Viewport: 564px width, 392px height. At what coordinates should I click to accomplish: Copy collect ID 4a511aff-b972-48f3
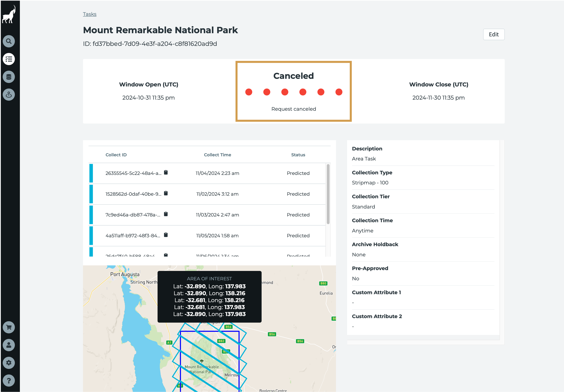click(166, 235)
